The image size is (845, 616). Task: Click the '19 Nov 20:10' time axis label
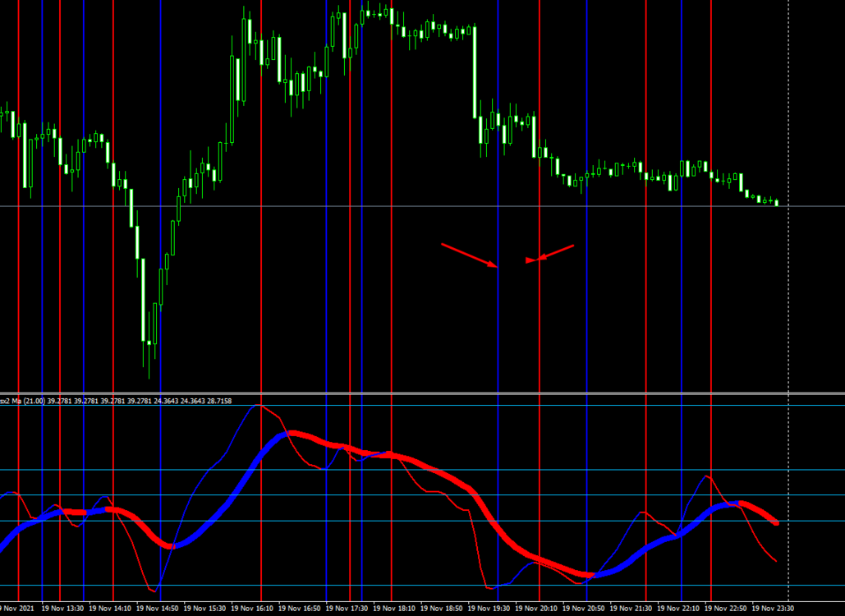tap(536, 609)
